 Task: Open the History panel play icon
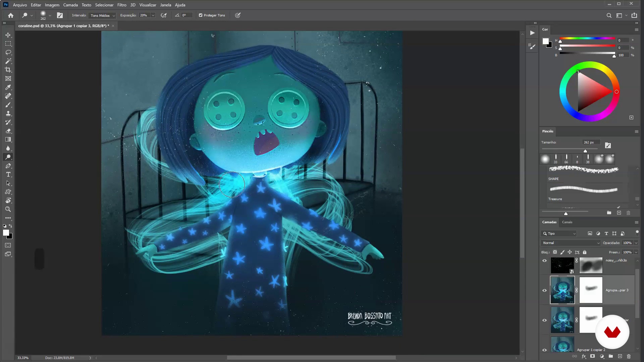[x=532, y=33]
